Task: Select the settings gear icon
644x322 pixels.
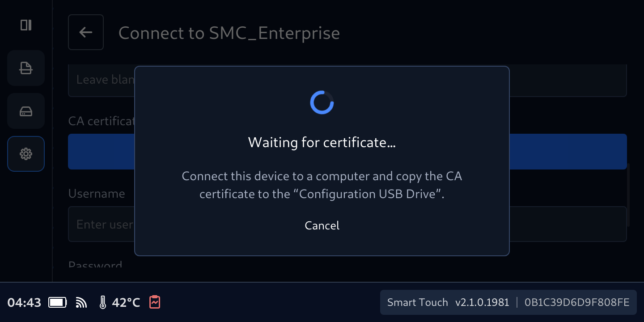Action: click(26, 154)
